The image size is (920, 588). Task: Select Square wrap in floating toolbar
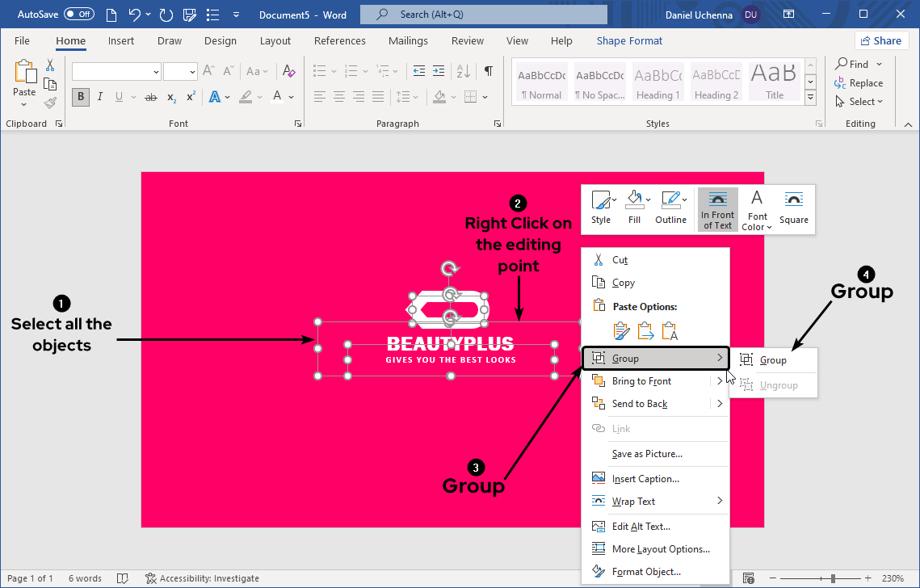793,208
